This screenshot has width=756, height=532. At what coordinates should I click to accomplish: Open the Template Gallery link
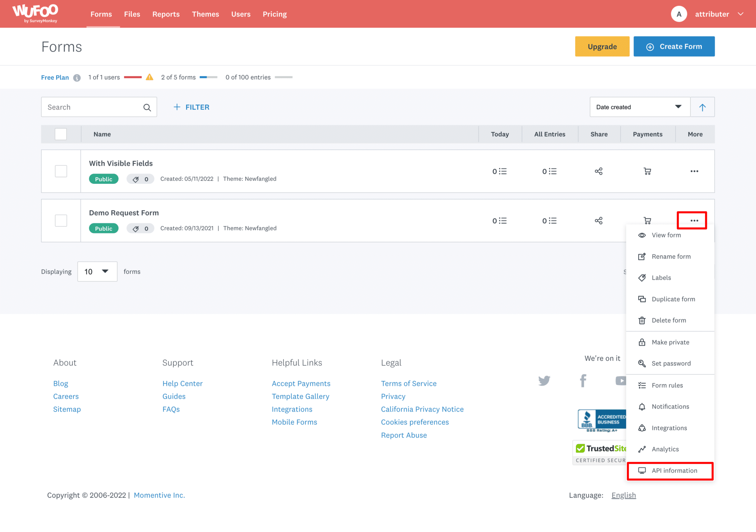300,396
